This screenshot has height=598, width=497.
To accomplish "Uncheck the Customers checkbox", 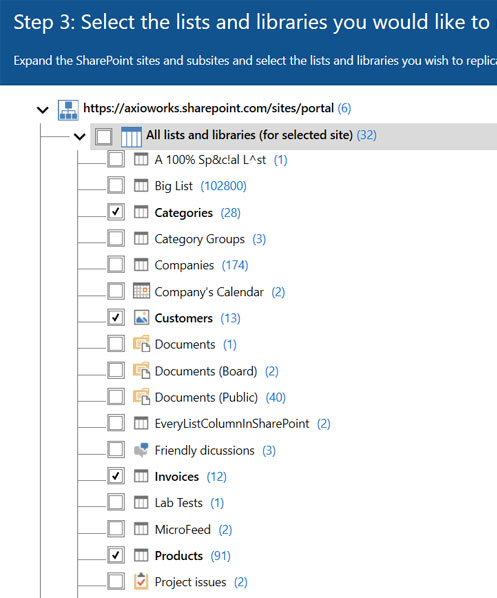I will [116, 317].
